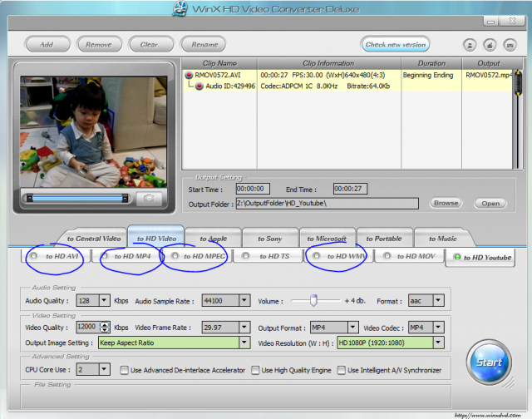Click the Rename button
This screenshot has width=532, height=419.
(x=203, y=44)
